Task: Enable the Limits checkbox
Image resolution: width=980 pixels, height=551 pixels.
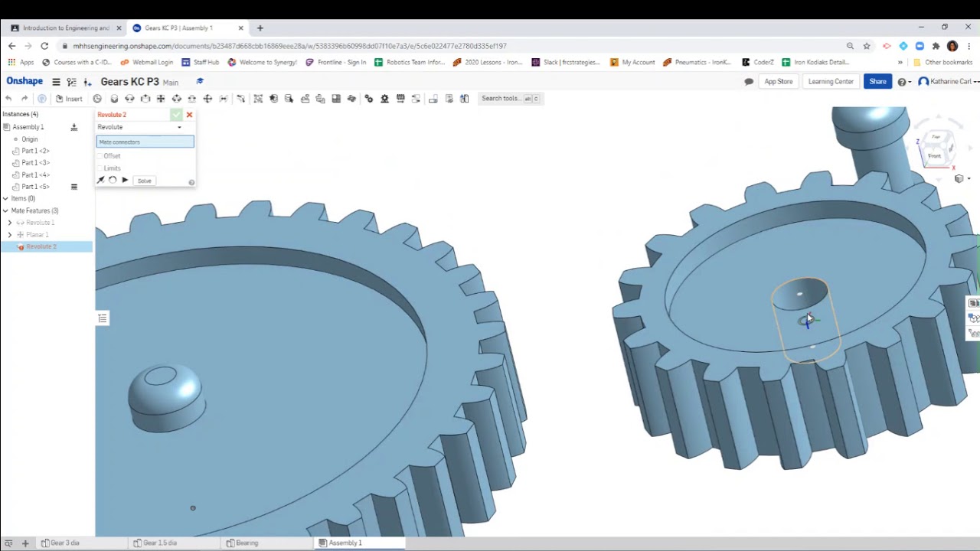Action: 100,168
